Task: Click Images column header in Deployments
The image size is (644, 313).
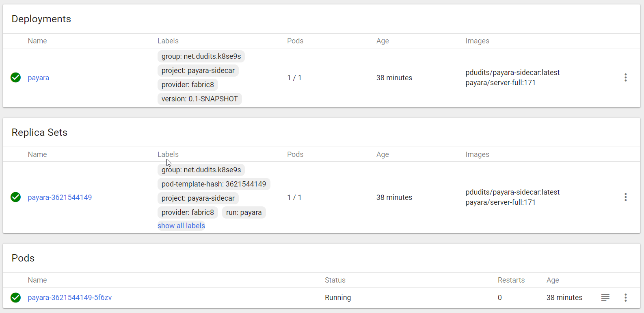Action: (477, 41)
